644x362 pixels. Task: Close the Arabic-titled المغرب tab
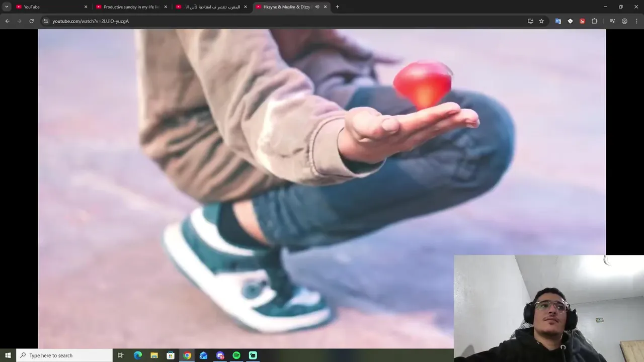[245, 7]
